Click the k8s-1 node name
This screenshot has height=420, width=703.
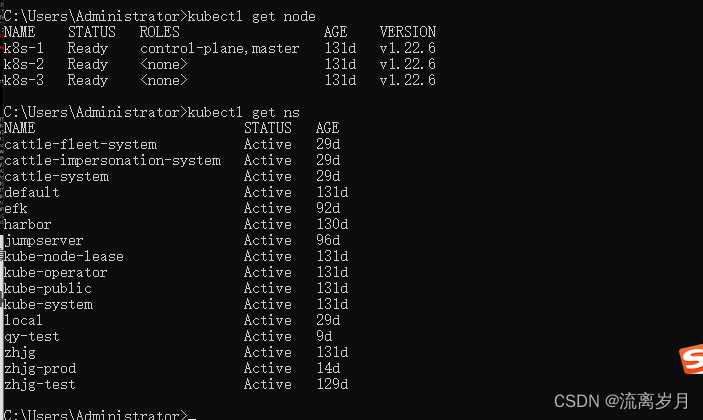coord(24,48)
